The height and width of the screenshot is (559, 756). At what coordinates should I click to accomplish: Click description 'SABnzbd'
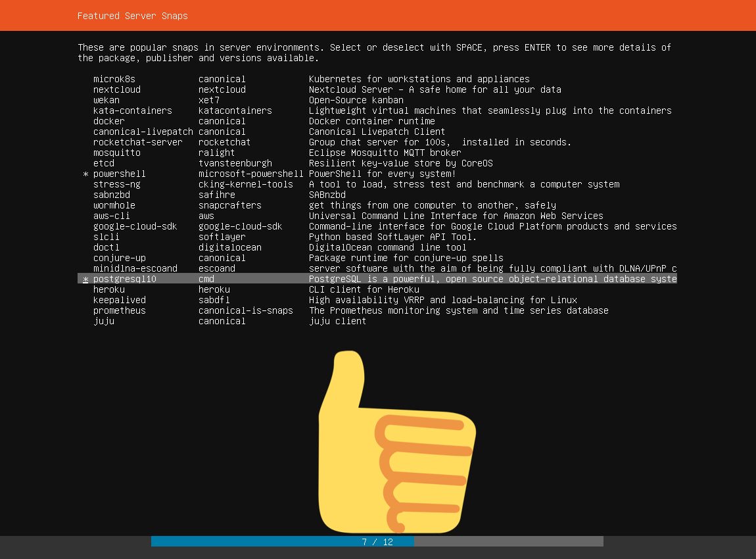[x=327, y=195]
